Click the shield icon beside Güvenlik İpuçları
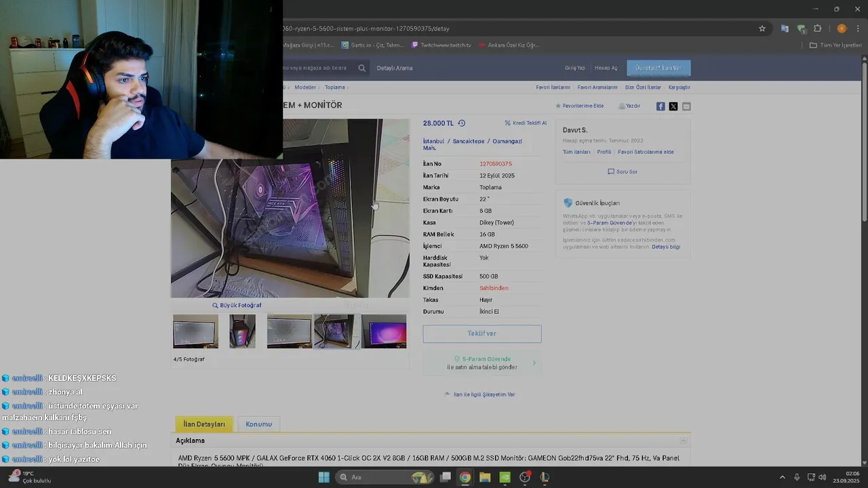The height and width of the screenshot is (488, 868). [568, 203]
